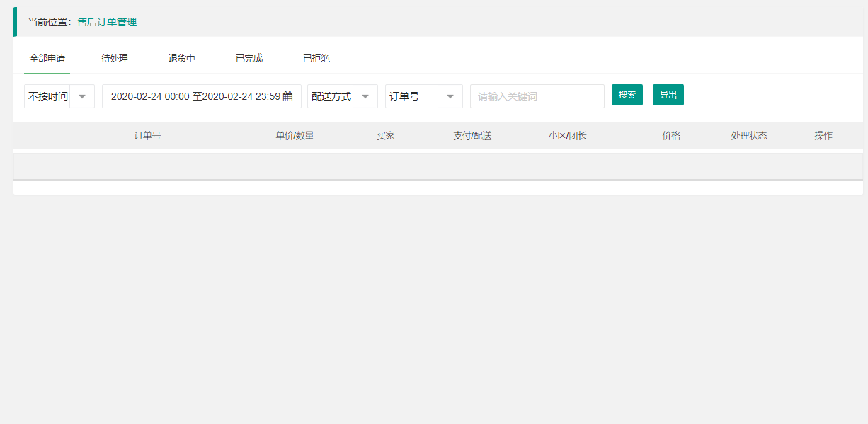The height and width of the screenshot is (424, 868).
Task: Select the 已完成 tab
Action: click(x=249, y=58)
